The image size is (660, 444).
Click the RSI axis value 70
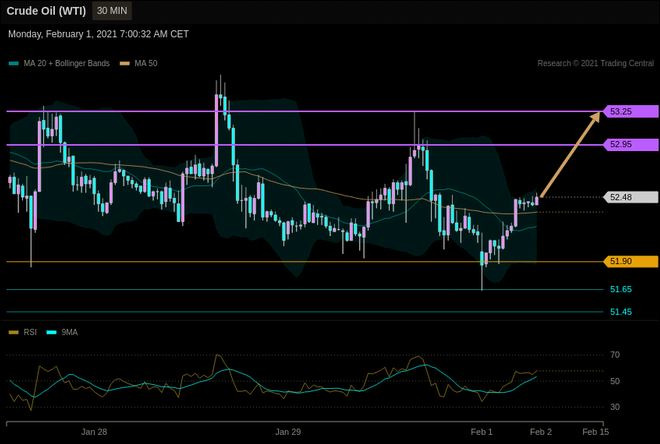[615, 355]
